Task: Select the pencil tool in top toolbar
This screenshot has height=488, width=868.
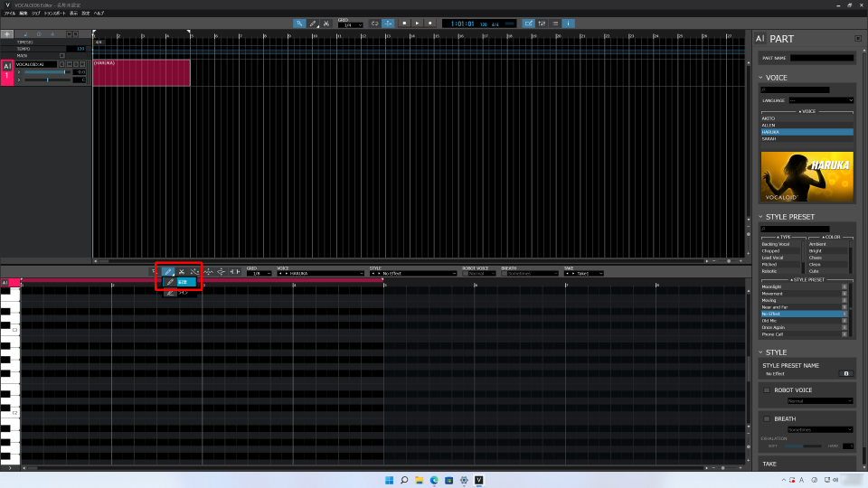Action: [313, 23]
